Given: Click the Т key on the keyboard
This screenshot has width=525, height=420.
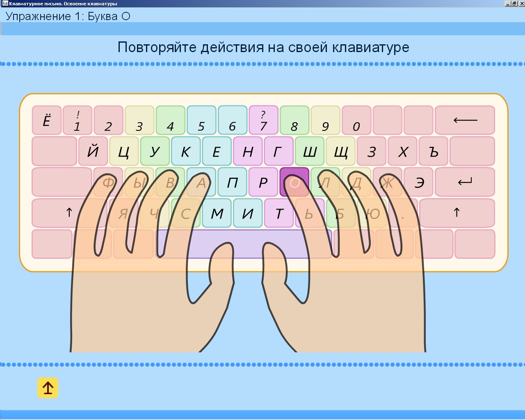Looking at the screenshot, I should pyautogui.click(x=279, y=213).
